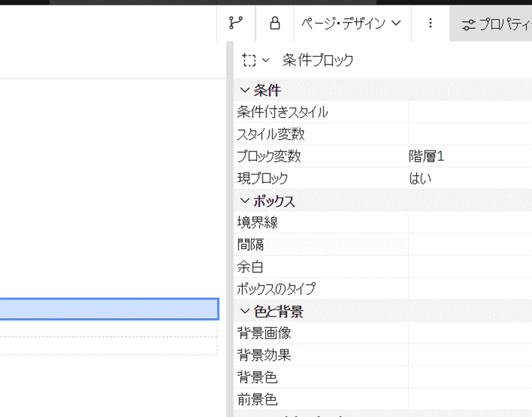Open the select-ancestor dropdown arrow beside 条件ブロック
This screenshot has width=532, height=417.
(x=266, y=60)
